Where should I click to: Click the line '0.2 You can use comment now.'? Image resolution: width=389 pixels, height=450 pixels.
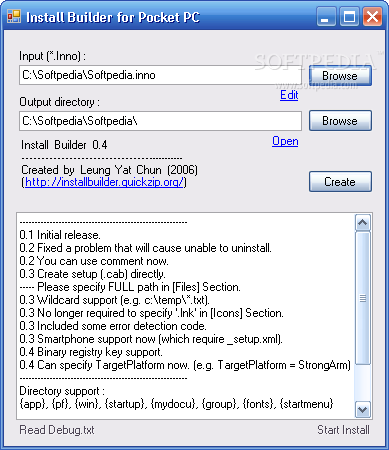(x=94, y=261)
